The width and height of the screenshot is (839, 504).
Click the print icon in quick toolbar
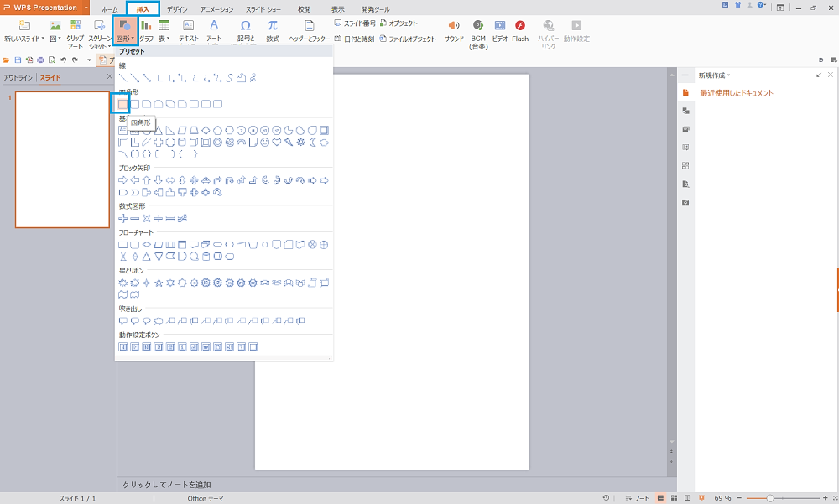pos(40,60)
